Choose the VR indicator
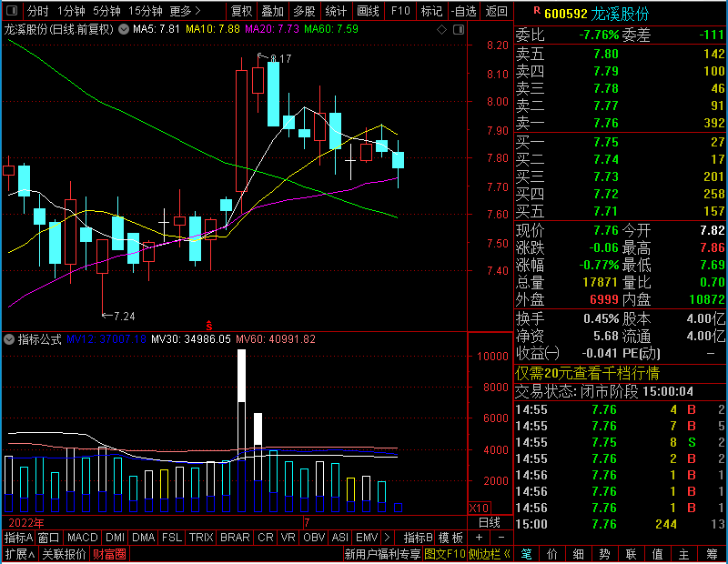 point(288,538)
